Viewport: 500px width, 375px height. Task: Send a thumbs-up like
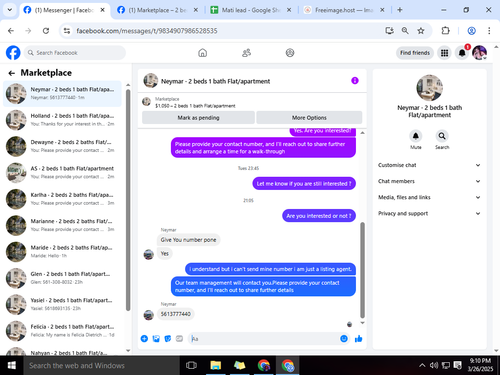(359, 339)
